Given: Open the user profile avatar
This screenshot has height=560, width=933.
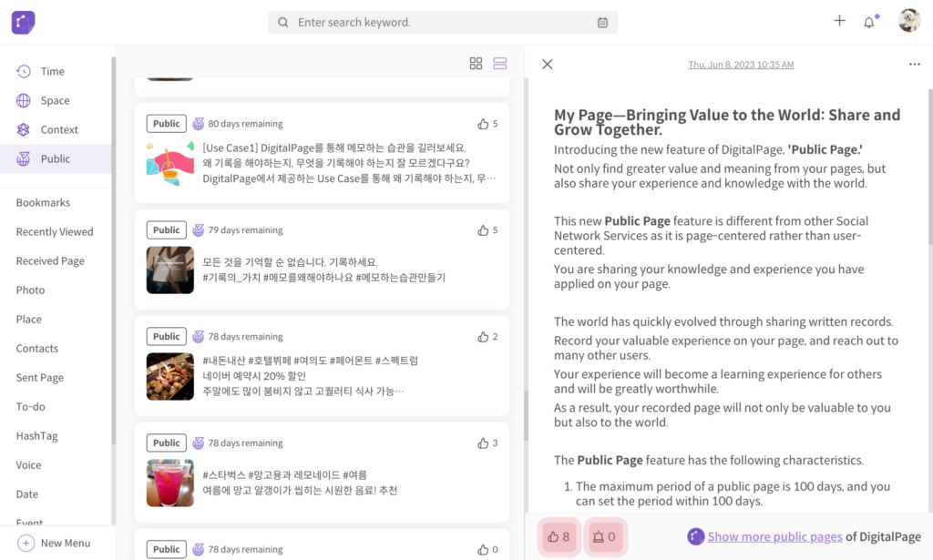Looking at the screenshot, I should click(x=909, y=21).
